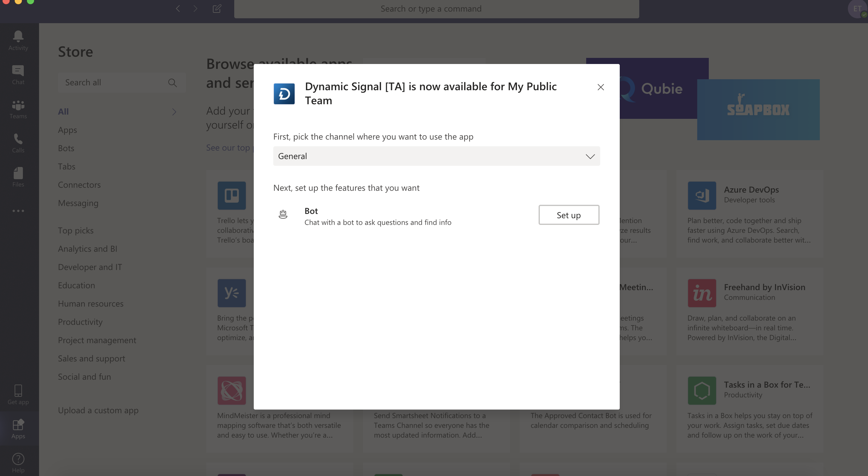
Task: Go back with the left arrow
Action: 178,9
